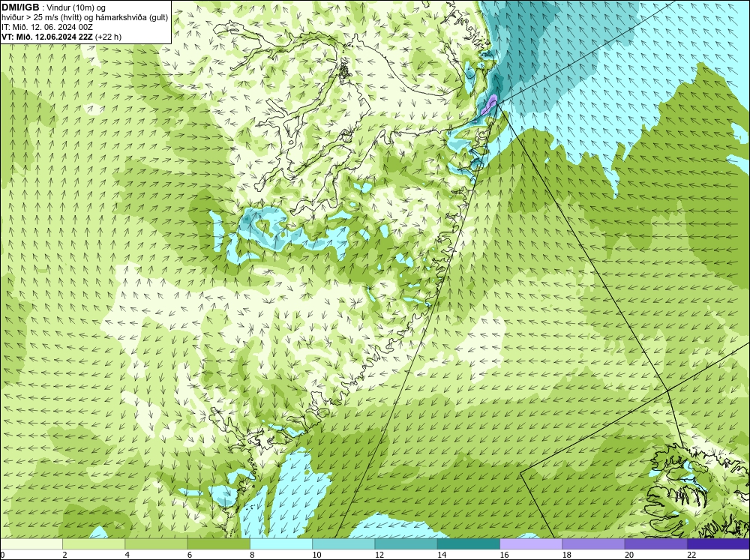
Task: Click the legend label '10'
Action: pyautogui.click(x=317, y=555)
